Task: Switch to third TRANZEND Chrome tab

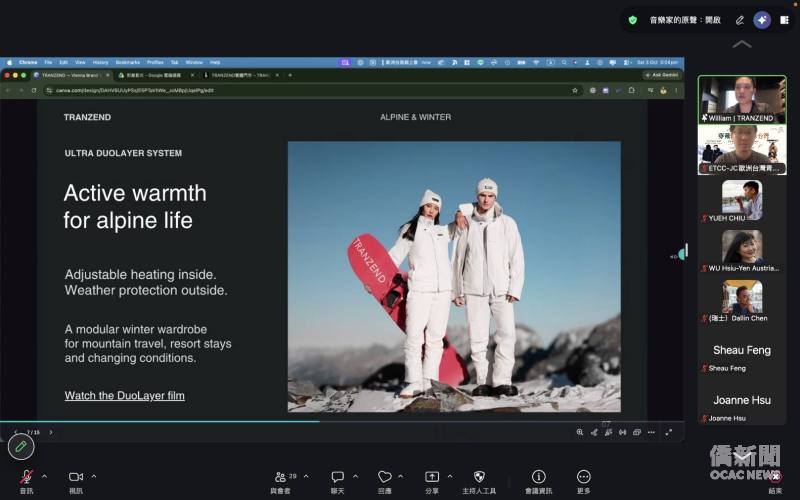Action: pos(240,75)
